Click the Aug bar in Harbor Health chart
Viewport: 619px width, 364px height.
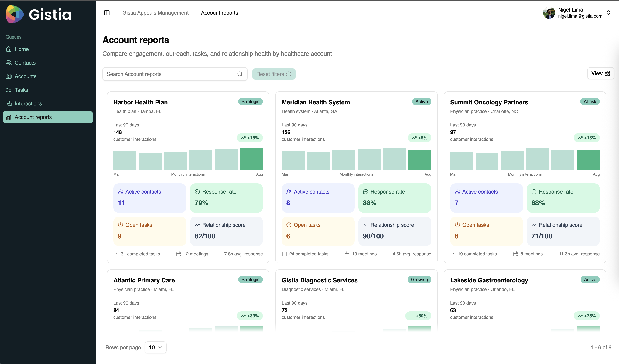(251, 159)
